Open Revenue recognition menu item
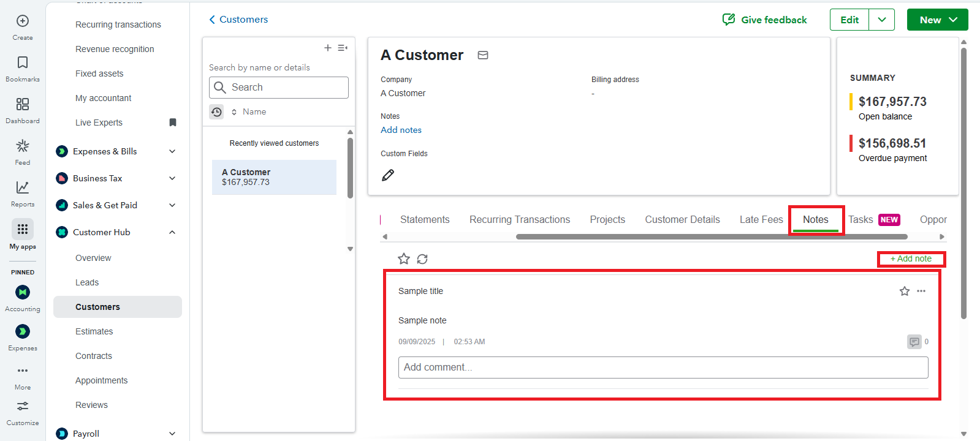Viewport: 980px width, 441px height. [115, 49]
